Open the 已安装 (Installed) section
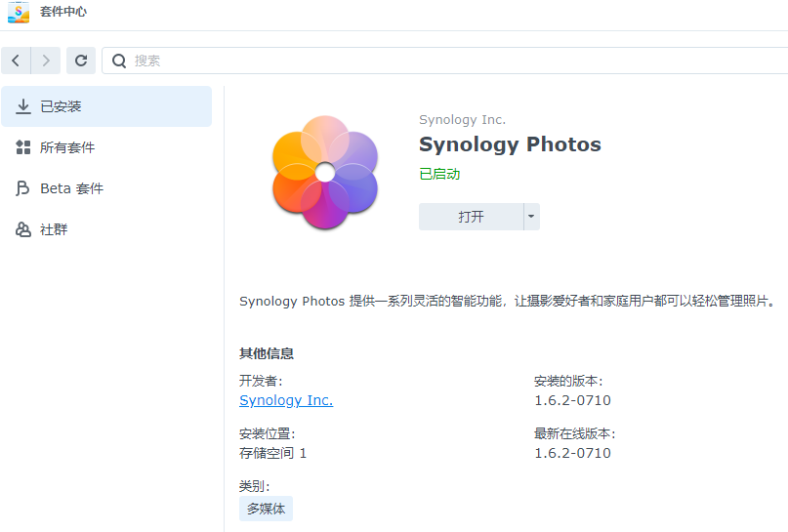 pos(106,106)
